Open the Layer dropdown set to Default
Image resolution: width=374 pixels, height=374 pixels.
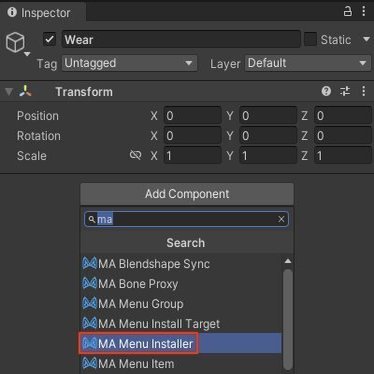308,63
